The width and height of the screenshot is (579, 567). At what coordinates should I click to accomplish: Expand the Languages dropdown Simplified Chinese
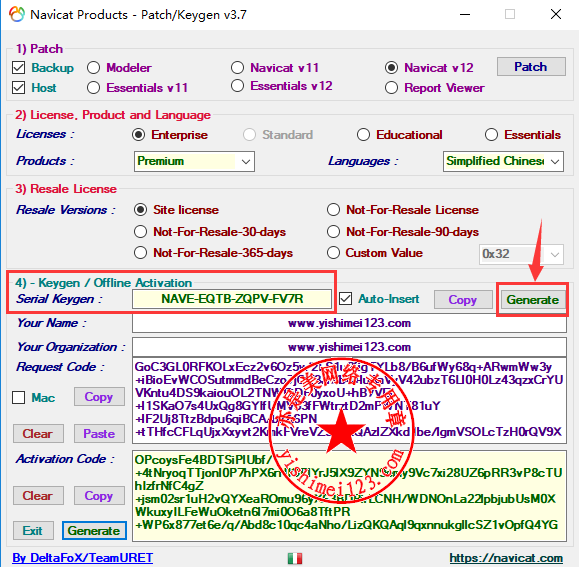tap(503, 161)
